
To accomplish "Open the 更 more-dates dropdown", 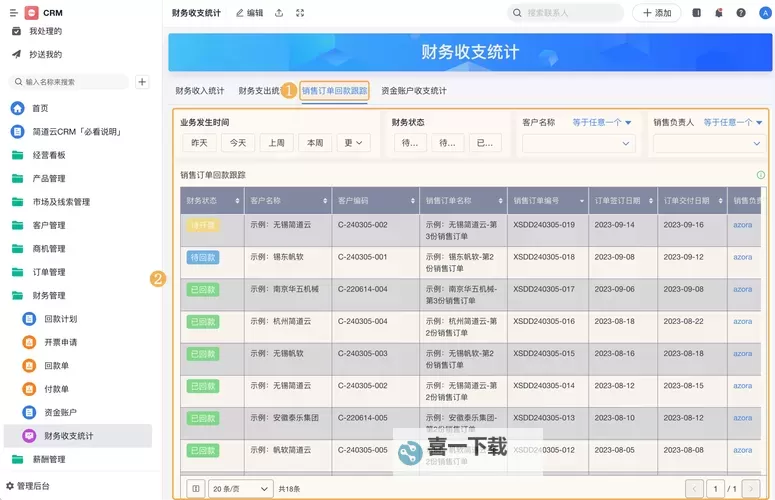I will pyautogui.click(x=353, y=143).
